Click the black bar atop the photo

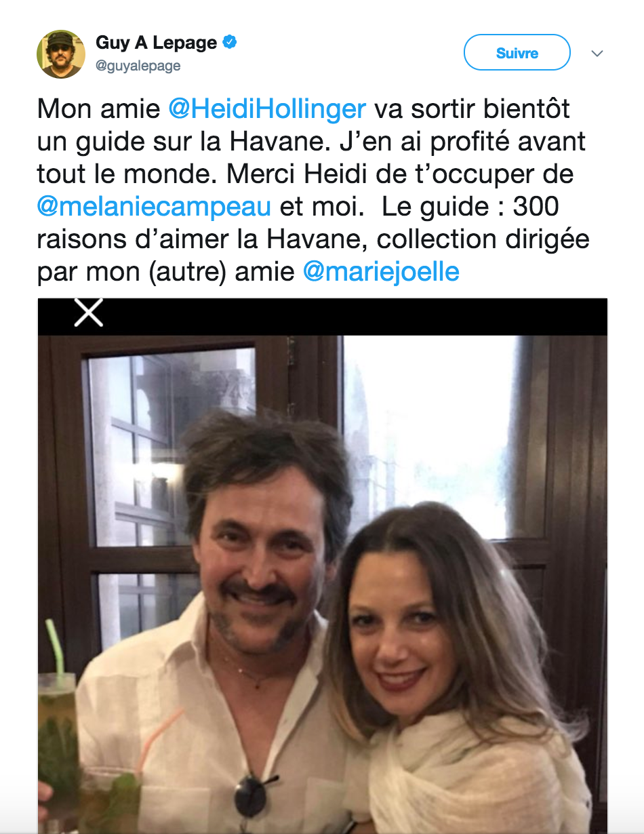click(323, 317)
